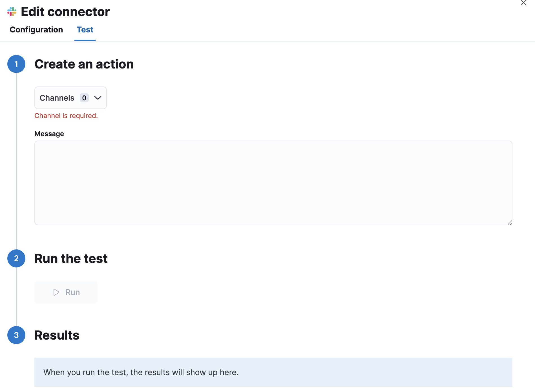This screenshot has height=392, width=535.
Task: Click step indicator 2 next to Run the test
Action: [x=16, y=258]
